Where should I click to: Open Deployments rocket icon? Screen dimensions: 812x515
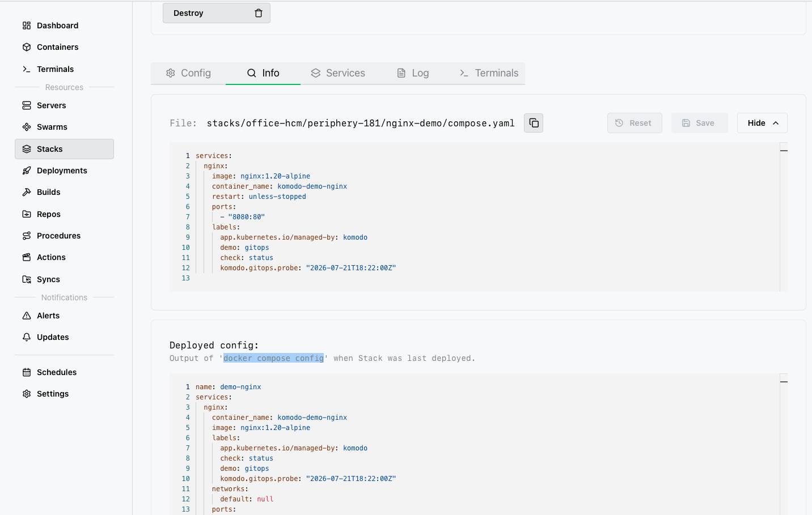tap(27, 171)
